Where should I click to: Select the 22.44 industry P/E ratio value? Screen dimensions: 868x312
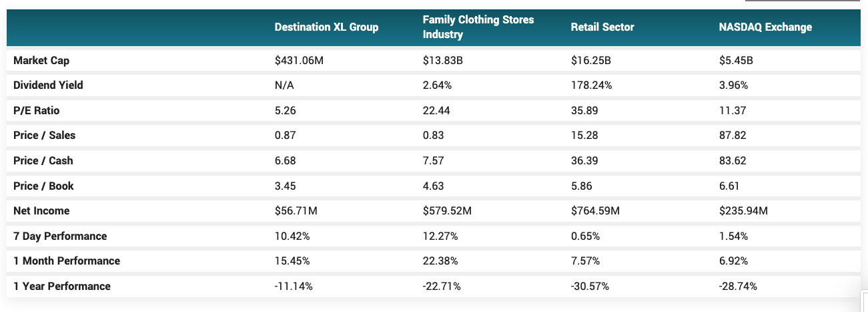coord(436,110)
